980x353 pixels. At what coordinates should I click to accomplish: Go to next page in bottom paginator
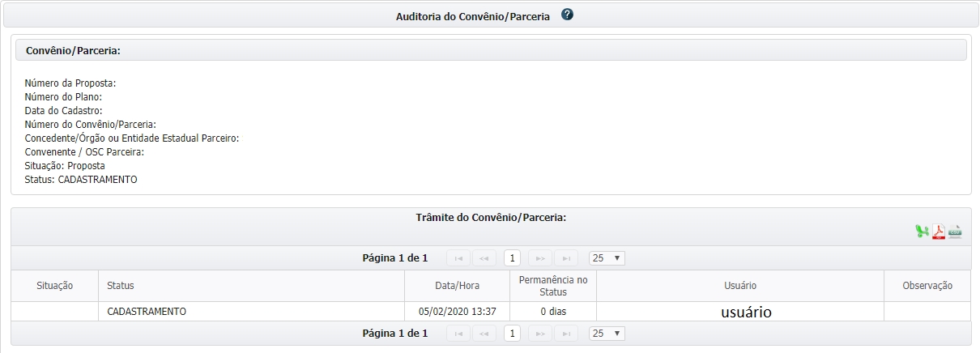click(x=539, y=334)
